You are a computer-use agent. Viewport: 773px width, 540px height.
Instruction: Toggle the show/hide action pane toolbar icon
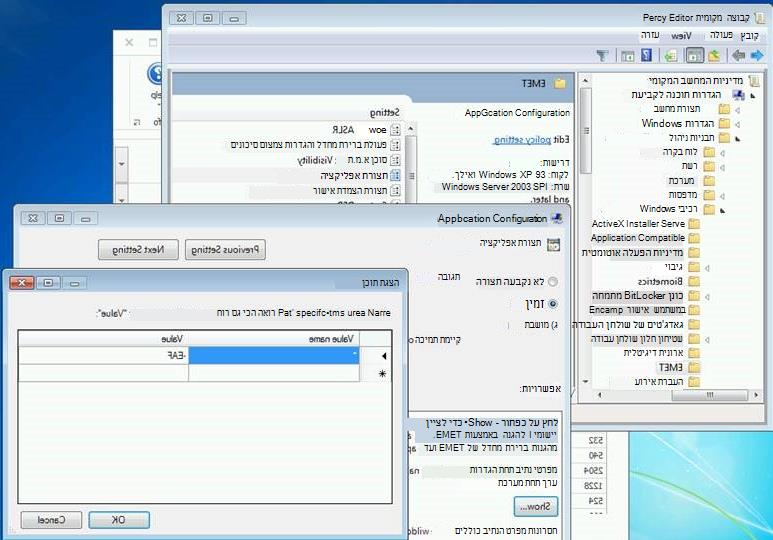pos(628,56)
